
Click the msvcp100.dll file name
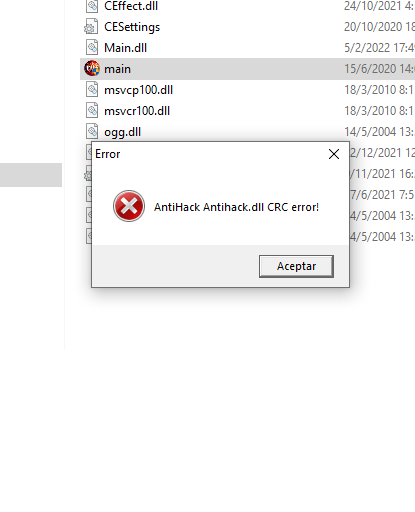(x=138, y=90)
